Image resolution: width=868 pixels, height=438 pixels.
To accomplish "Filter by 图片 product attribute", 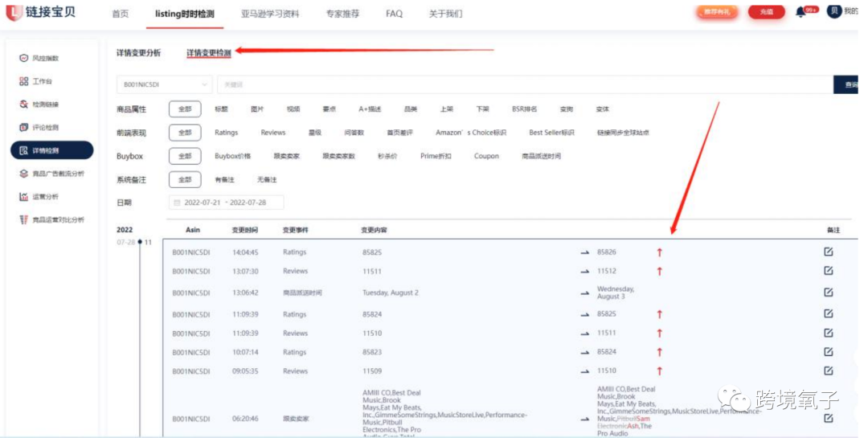I will (257, 109).
